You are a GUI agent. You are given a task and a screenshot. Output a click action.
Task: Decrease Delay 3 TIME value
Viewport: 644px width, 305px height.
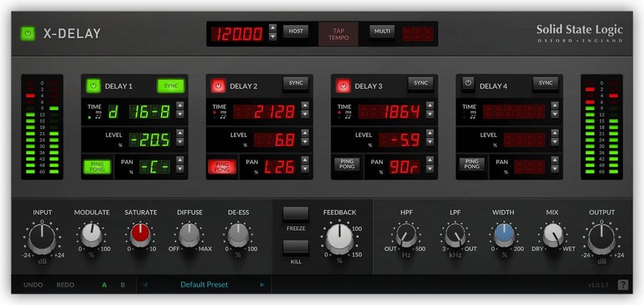[x=429, y=114]
